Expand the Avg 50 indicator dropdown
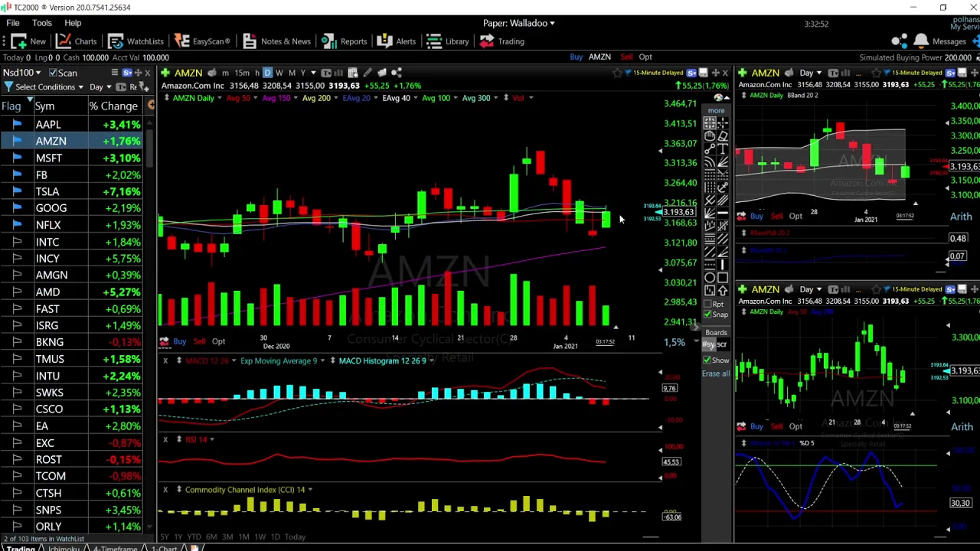This screenshot has width=980, height=551. pyautogui.click(x=256, y=98)
